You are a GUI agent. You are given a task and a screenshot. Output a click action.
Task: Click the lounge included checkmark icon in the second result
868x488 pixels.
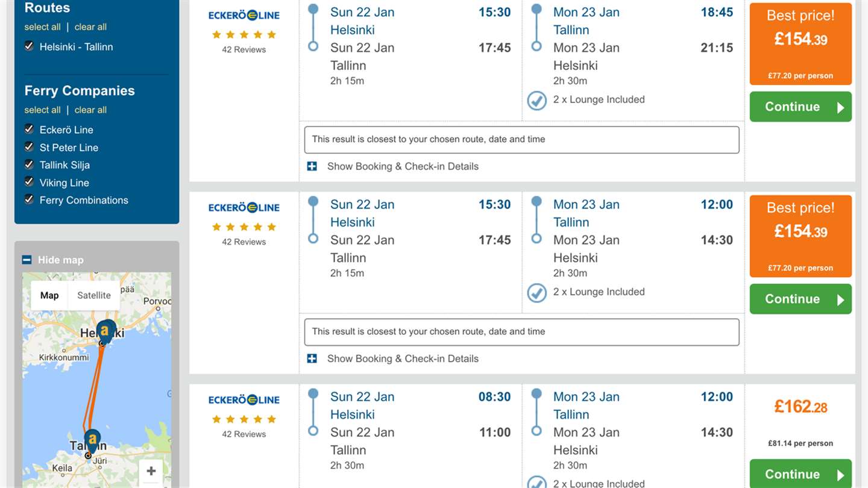[x=536, y=293]
